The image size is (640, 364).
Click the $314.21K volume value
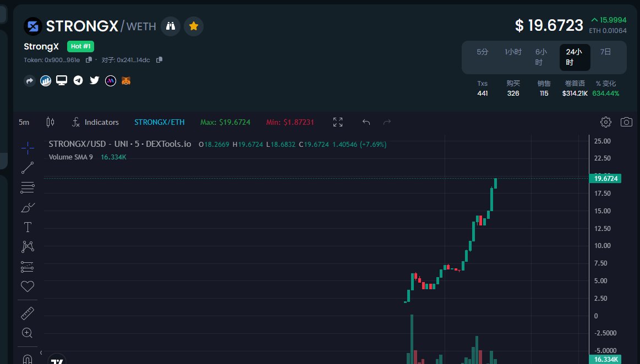[575, 93]
